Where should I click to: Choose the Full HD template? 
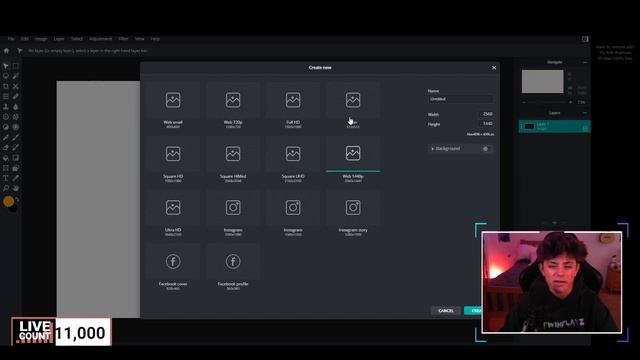coord(293,105)
